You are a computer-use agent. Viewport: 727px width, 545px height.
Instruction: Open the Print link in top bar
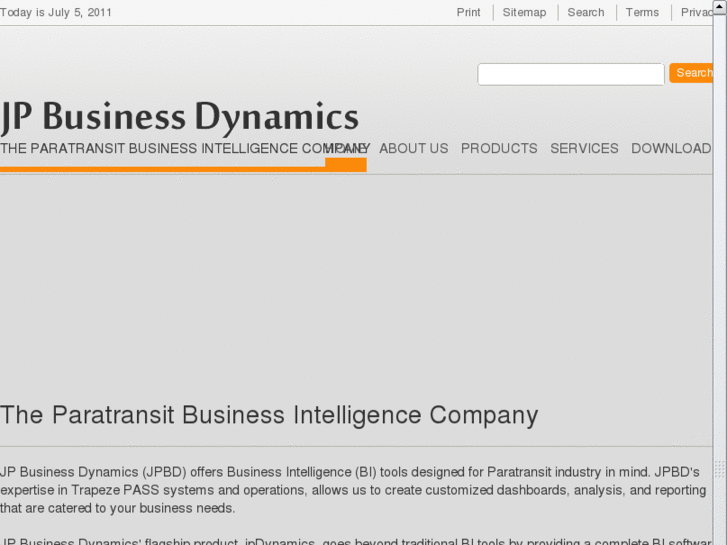tap(468, 13)
